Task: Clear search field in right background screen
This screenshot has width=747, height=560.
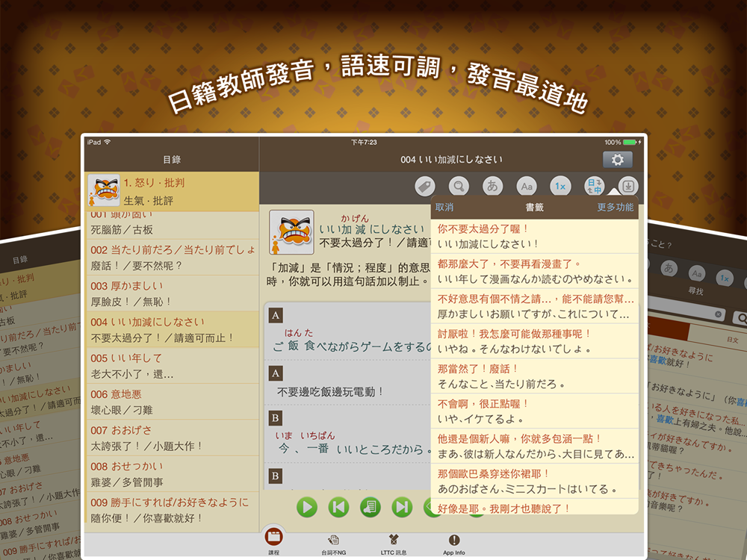Action: pyautogui.click(x=718, y=314)
